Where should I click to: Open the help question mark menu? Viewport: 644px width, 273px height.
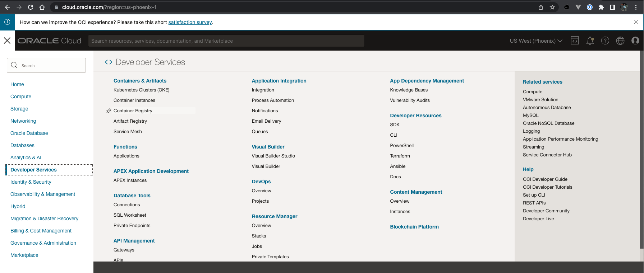pos(605,41)
